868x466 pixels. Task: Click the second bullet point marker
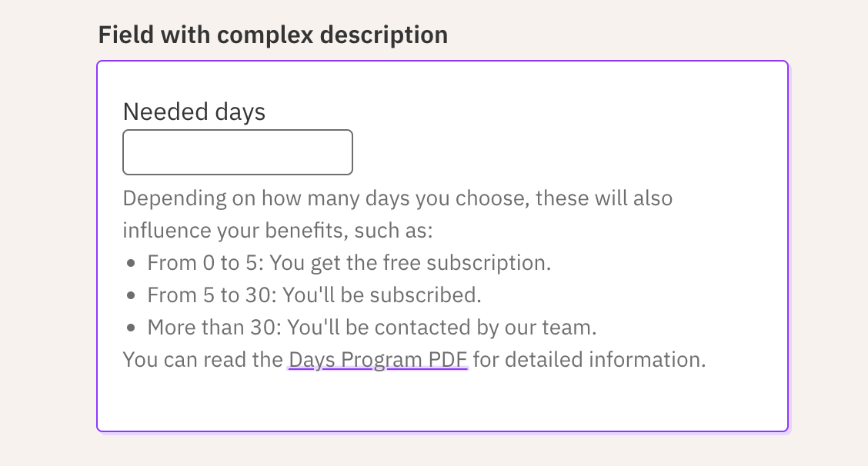pyautogui.click(x=130, y=295)
